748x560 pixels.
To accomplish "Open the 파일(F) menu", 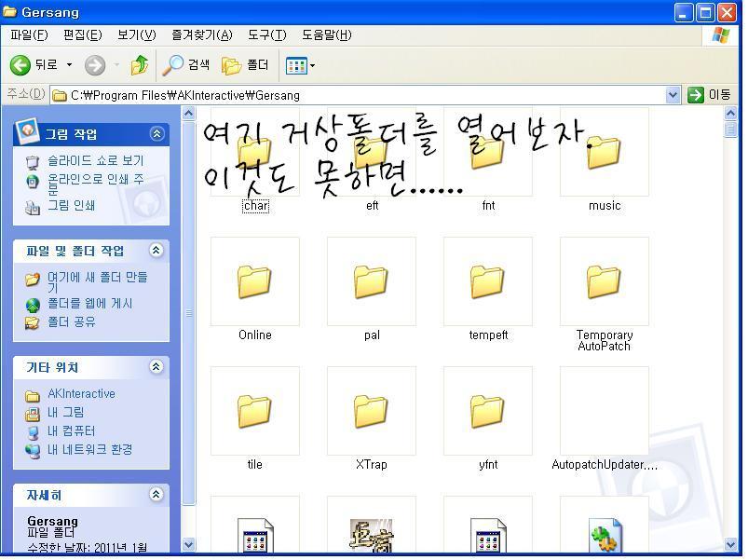I will [x=29, y=34].
